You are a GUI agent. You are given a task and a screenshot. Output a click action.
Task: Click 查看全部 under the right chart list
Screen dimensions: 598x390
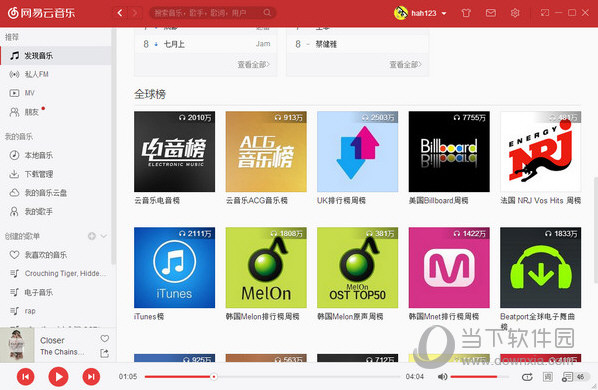pyautogui.click(x=405, y=64)
